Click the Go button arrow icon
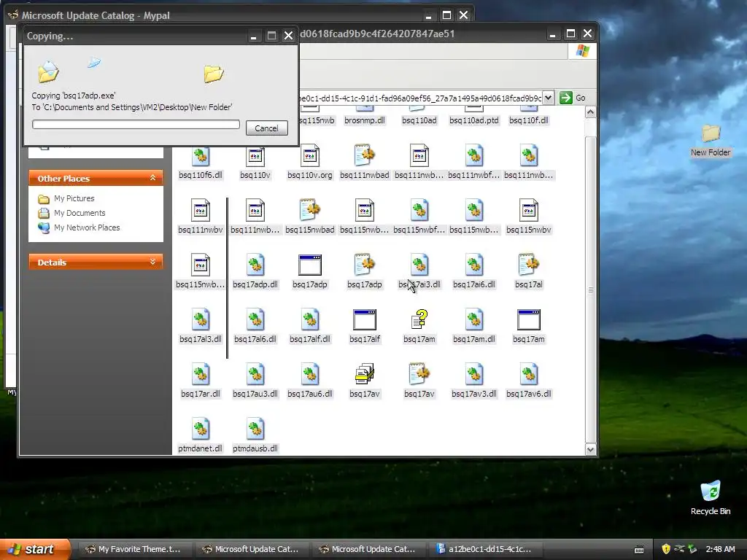 point(565,98)
